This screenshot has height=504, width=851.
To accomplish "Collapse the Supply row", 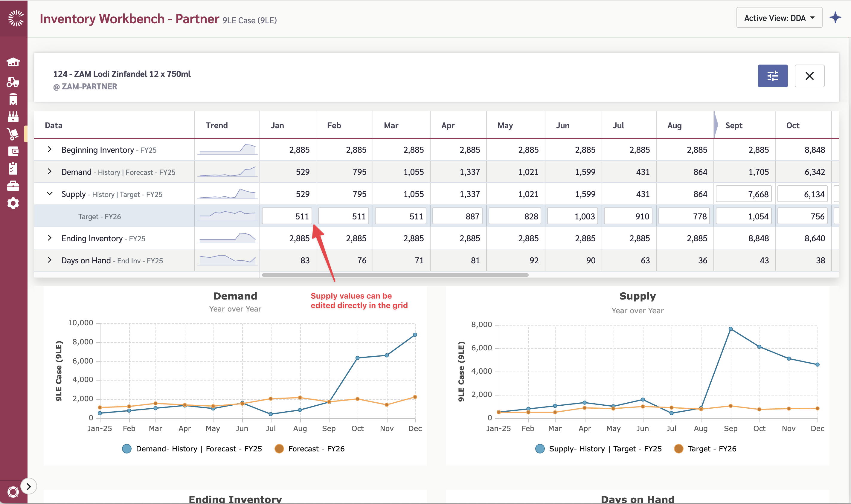I will (50, 194).
